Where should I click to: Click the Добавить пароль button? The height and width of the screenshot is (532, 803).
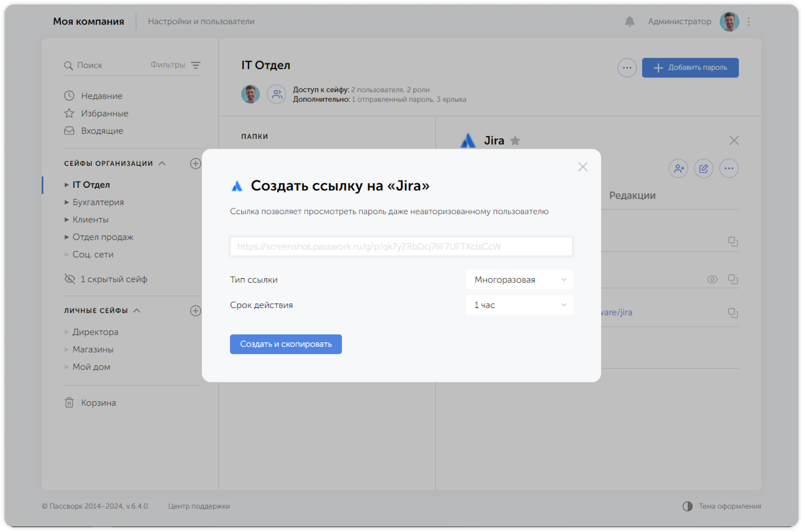(690, 68)
